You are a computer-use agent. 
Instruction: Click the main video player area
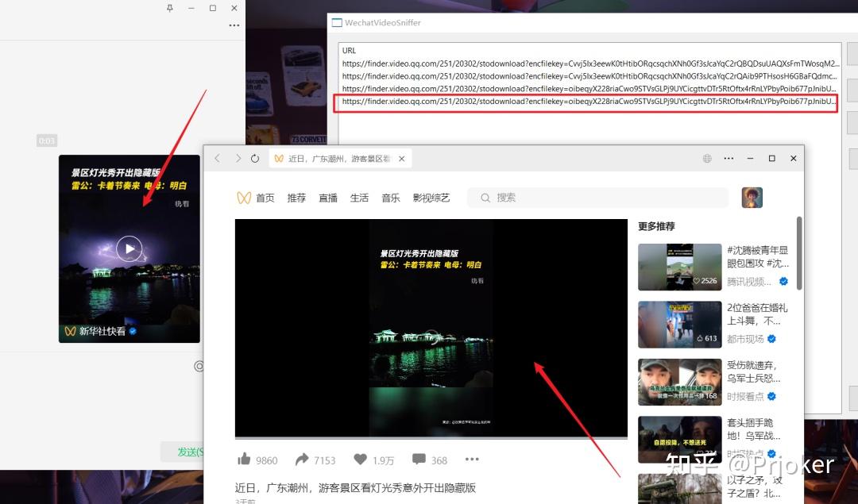pyautogui.click(x=431, y=328)
